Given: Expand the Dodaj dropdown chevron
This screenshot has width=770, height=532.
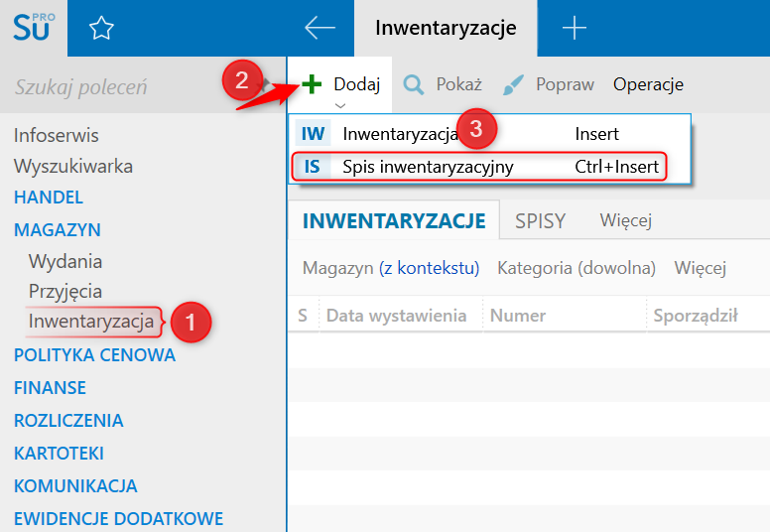Looking at the screenshot, I should pyautogui.click(x=339, y=105).
